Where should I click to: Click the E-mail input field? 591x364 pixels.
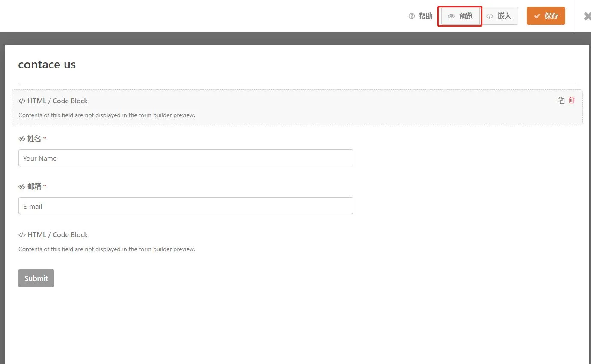185,206
